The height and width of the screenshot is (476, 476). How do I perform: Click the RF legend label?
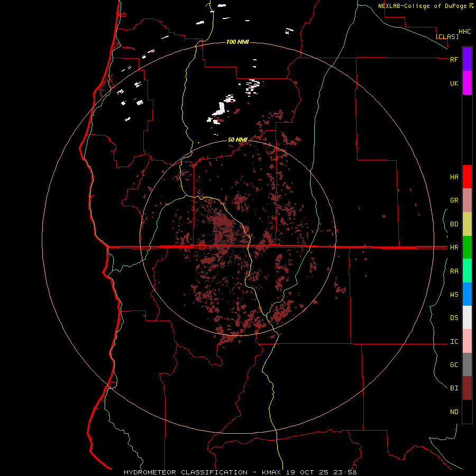[x=454, y=59]
